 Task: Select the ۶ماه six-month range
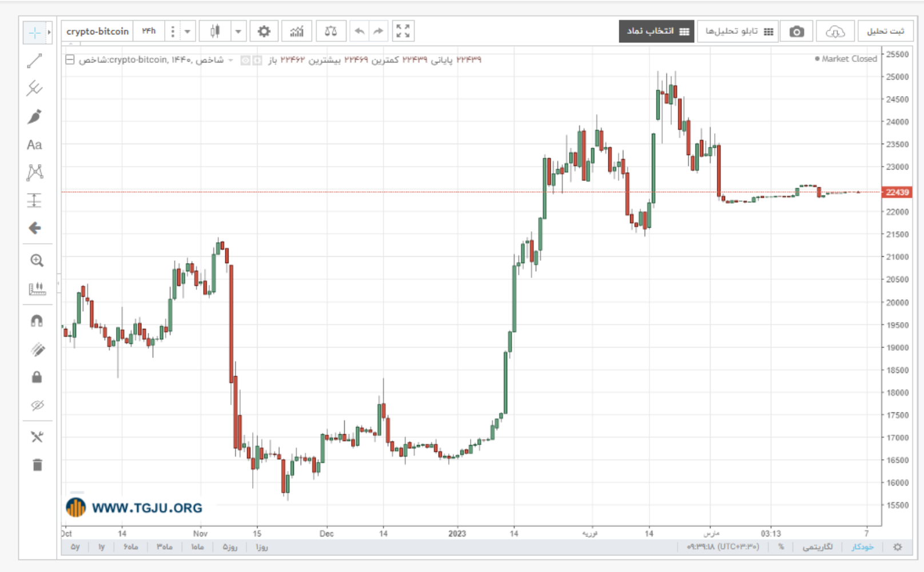click(131, 547)
